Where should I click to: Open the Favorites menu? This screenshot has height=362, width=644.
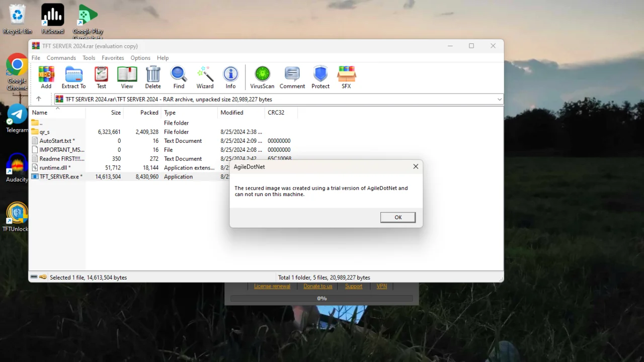pos(113,58)
